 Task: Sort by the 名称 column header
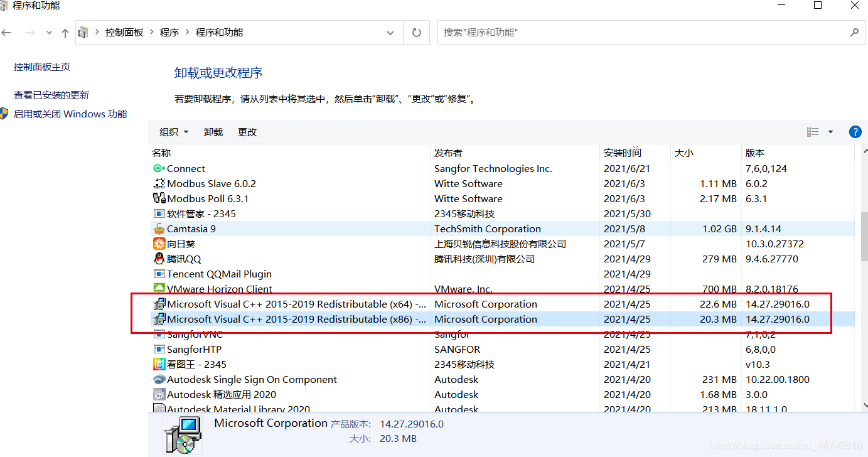point(290,153)
